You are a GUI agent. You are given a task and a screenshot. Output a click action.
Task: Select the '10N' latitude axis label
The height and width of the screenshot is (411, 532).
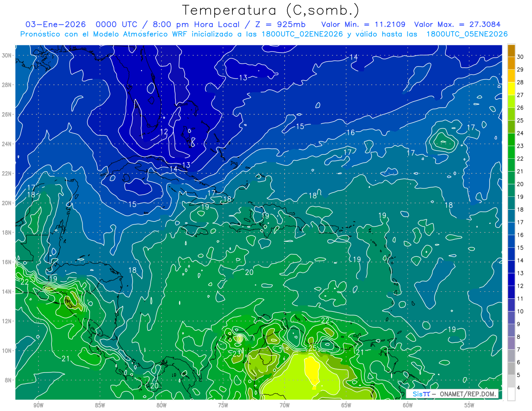point(7,350)
